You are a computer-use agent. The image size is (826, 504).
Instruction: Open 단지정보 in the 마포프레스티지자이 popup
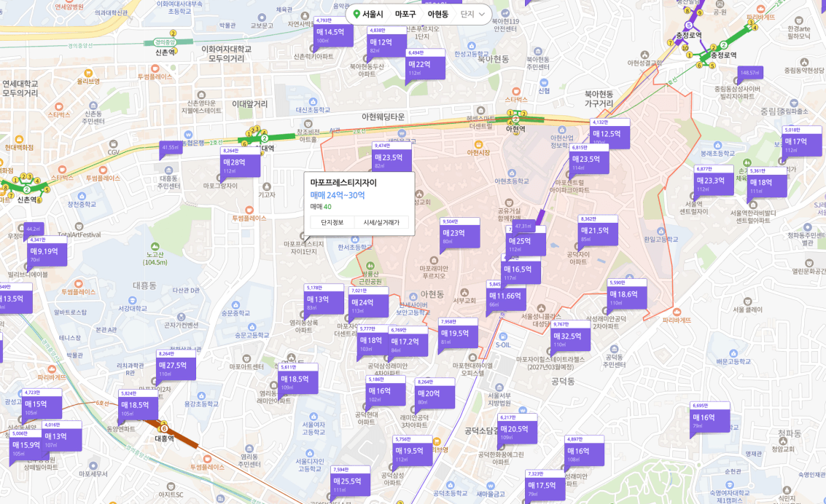[x=332, y=223]
